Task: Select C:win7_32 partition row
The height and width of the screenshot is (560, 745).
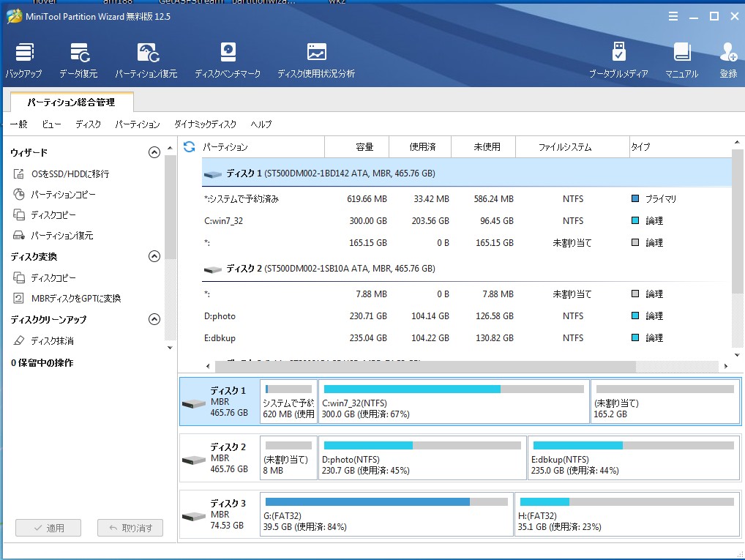Action: (467, 220)
